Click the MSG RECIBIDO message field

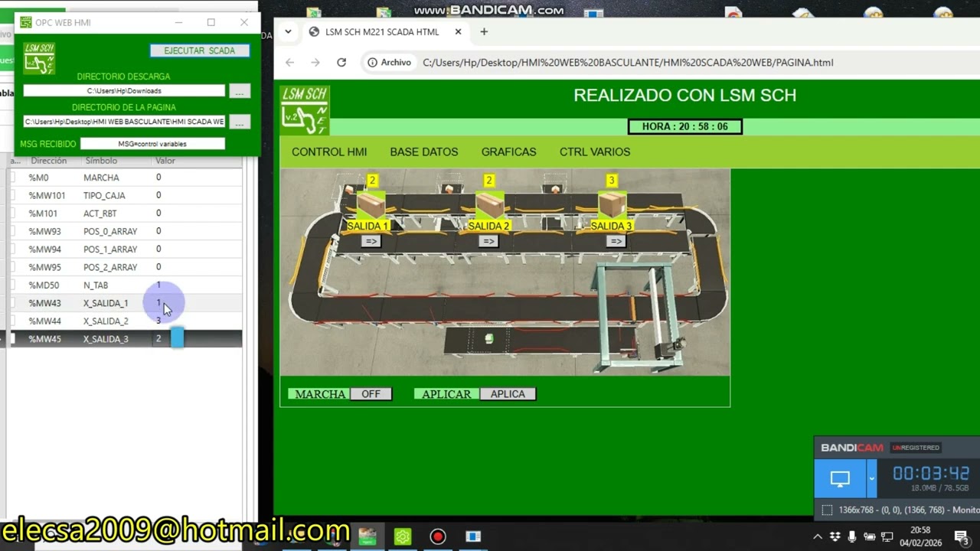[x=152, y=143]
